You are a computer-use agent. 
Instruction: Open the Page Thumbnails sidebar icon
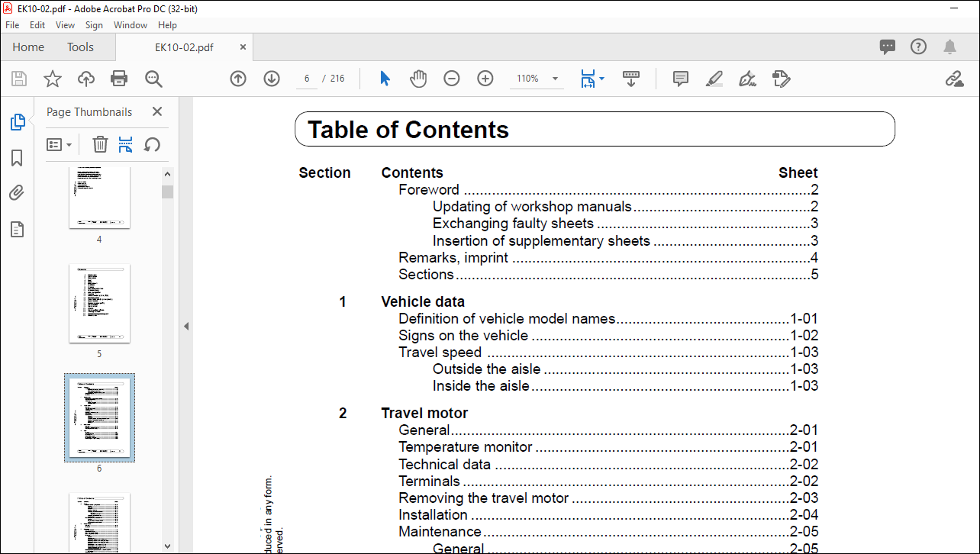point(17,122)
